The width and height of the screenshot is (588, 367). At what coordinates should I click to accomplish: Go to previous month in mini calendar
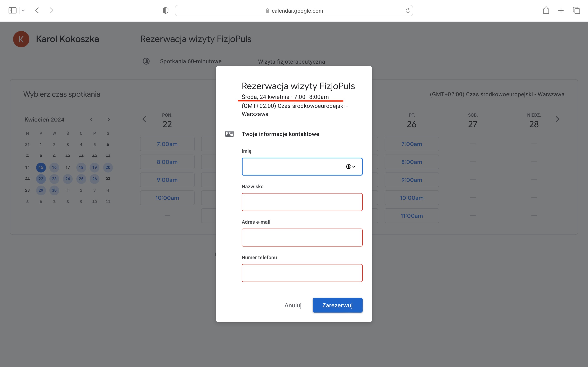[x=91, y=119]
